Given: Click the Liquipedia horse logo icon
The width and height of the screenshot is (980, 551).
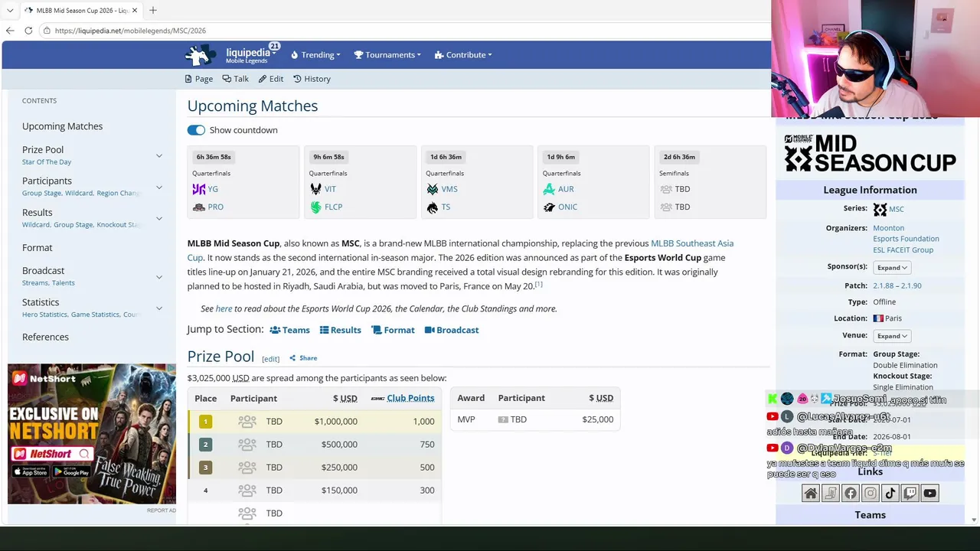Looking at the screenshot, I should pos(201,55).
